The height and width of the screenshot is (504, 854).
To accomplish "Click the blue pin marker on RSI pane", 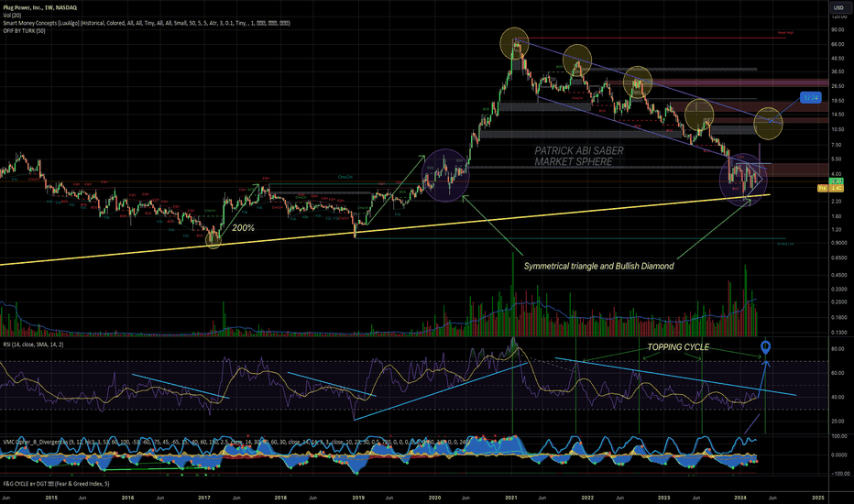I will (765, 346).
